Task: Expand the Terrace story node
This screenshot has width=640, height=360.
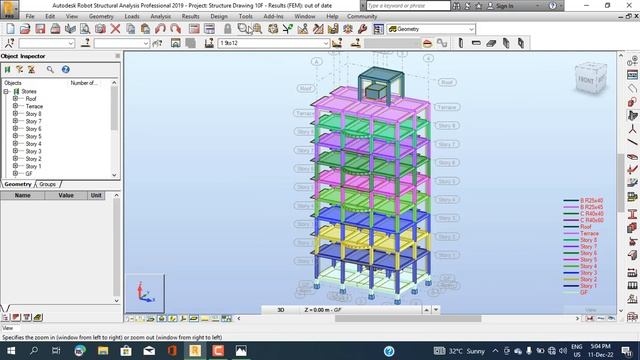Action: click(15, 106)
